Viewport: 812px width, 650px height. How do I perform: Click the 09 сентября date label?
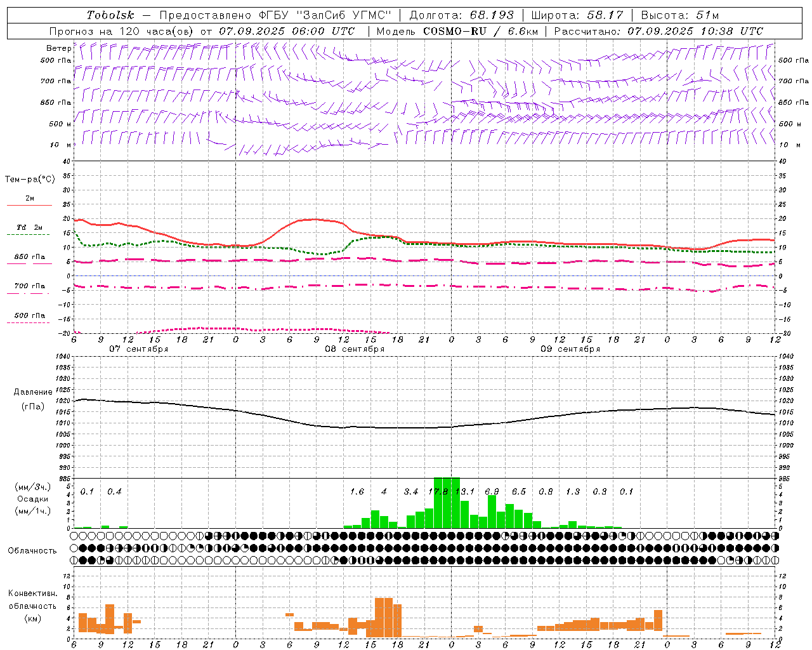pyautogui.click(x=570, y=349)
